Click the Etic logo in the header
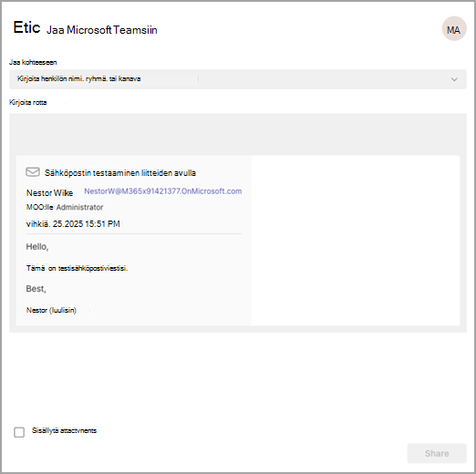 click(x=26, y=27)
